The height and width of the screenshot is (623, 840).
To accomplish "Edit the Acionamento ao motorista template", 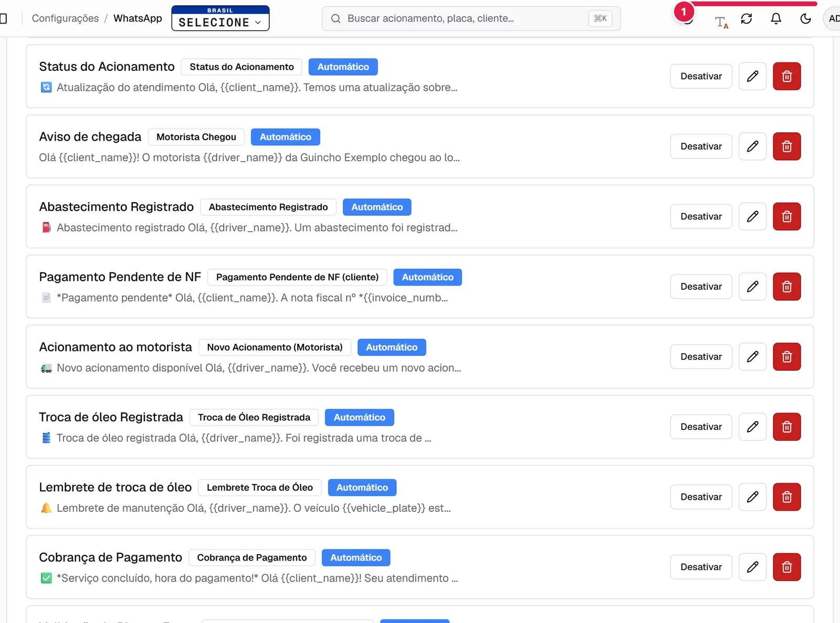I will 752,357.
